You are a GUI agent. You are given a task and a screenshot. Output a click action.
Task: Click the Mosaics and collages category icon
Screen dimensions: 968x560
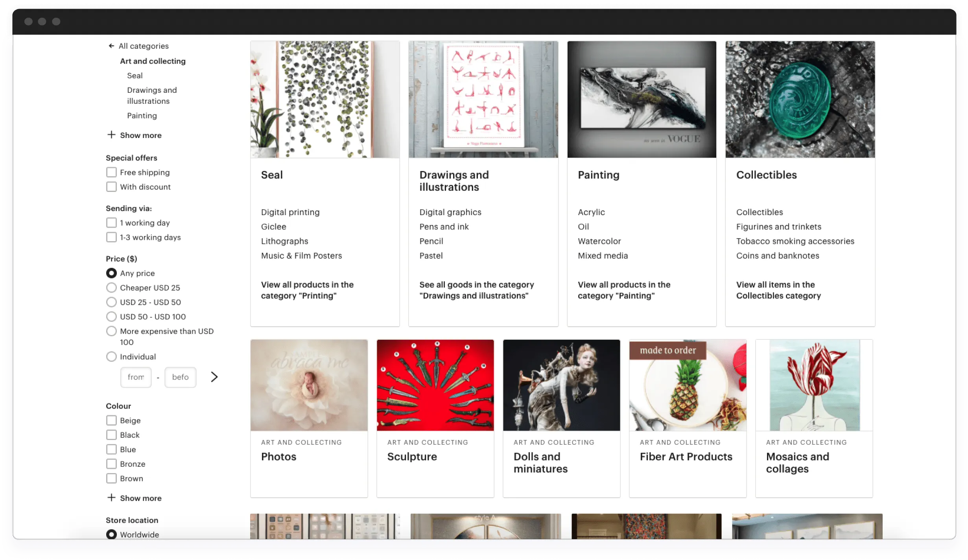(x=813, y=385)
